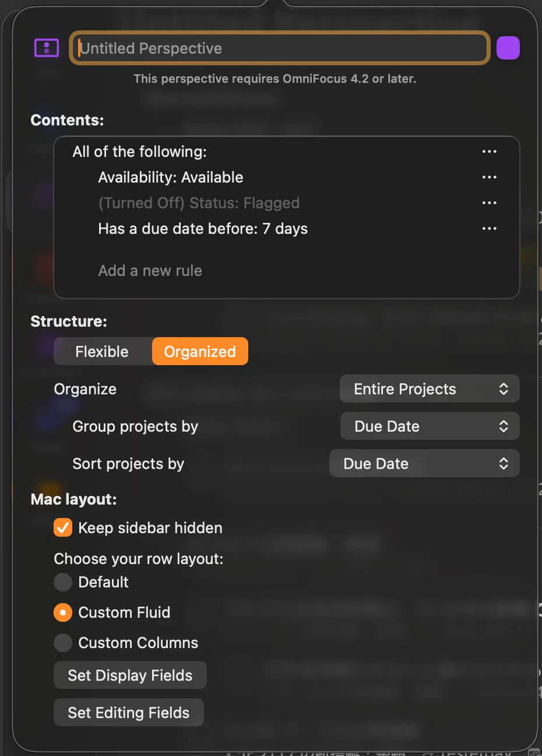The height and width of the screenshot is (756, 542).
Task: Open the Sort projects by dropdown
Action: [424, 464]
